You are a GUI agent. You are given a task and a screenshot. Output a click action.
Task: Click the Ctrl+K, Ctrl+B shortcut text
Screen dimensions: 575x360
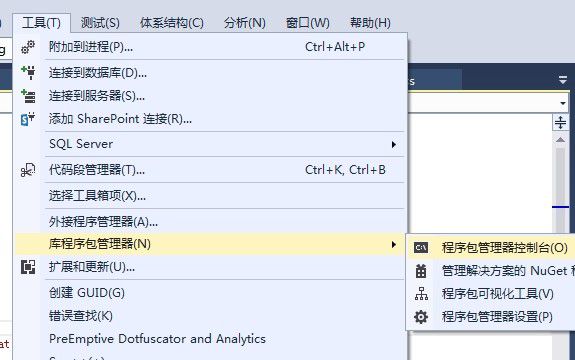pos(345,170)
